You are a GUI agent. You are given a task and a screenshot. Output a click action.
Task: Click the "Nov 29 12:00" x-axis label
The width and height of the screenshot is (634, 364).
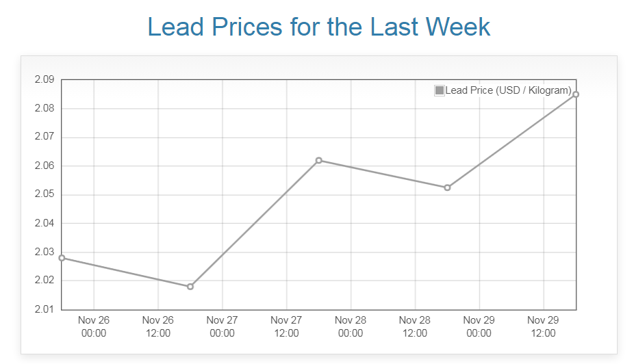tap(544, 327)
